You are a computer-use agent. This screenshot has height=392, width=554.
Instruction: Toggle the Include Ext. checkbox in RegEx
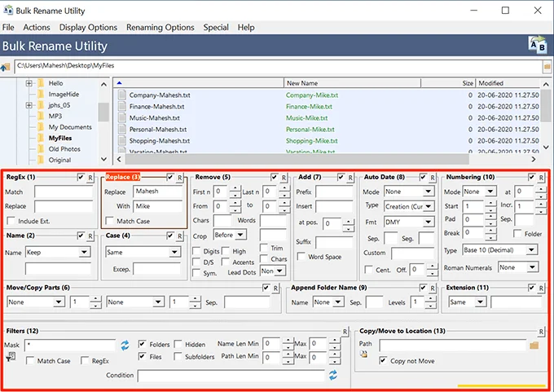click(x=11, y=221)
